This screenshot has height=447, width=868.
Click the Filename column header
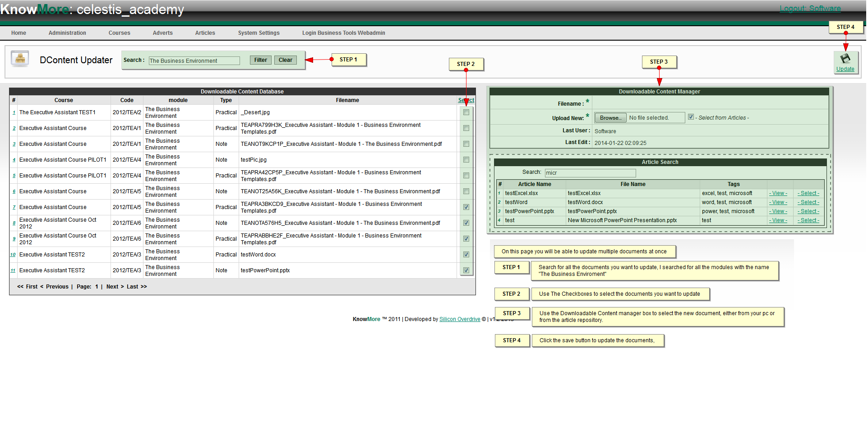pyautogui.click(x=347, y=100)
